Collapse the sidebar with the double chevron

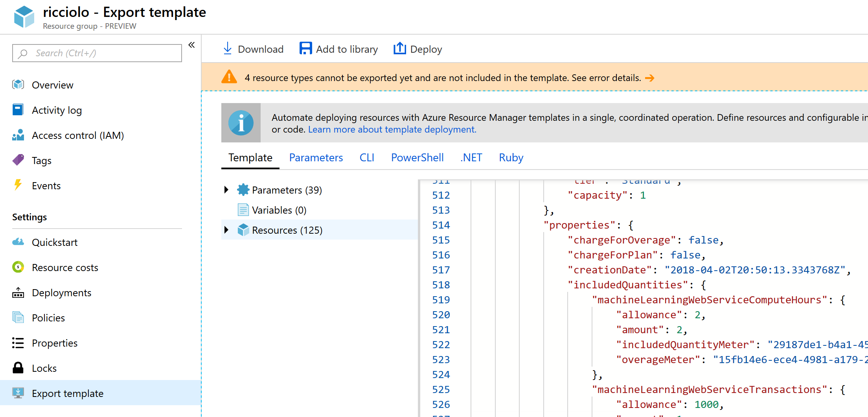pos(191,45)
